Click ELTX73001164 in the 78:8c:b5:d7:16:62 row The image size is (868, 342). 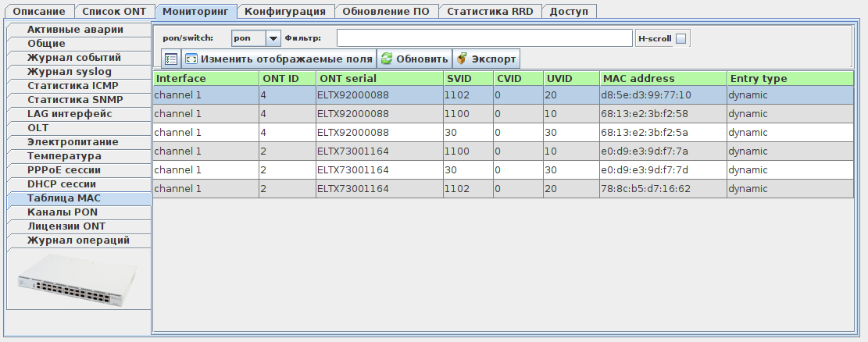pos(380,189)
